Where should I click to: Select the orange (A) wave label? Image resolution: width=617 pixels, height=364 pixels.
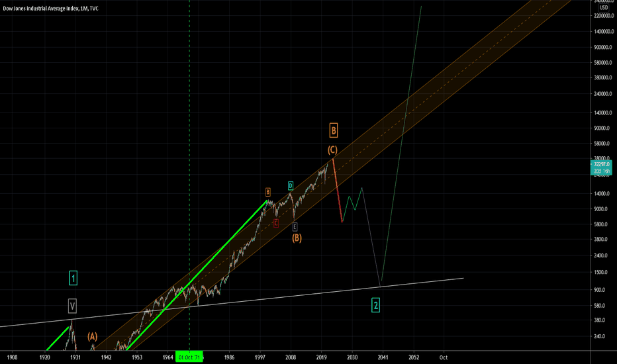coord(93,336)
